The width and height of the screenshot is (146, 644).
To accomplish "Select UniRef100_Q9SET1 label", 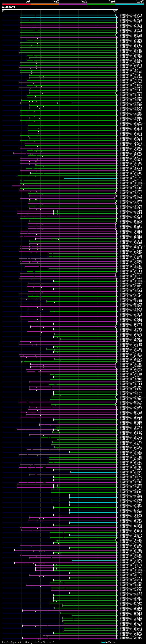I will pyautogui.click(x=131, y=595).
